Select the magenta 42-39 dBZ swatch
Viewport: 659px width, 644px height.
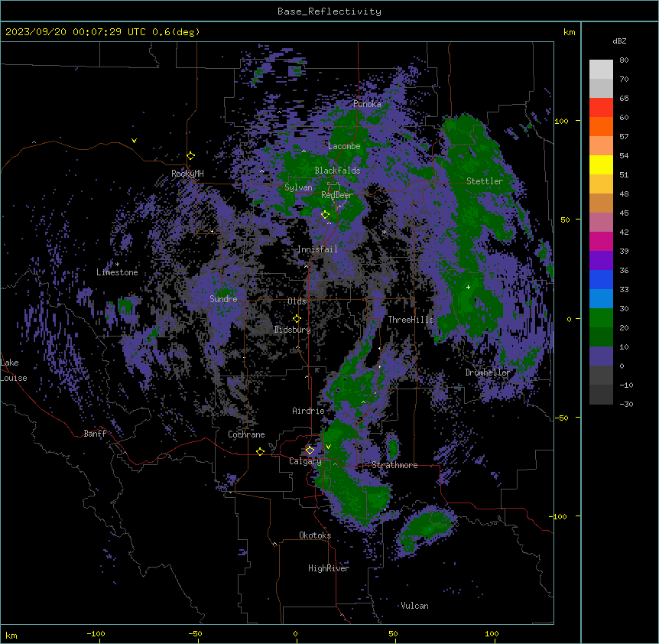tap(601, 241)
